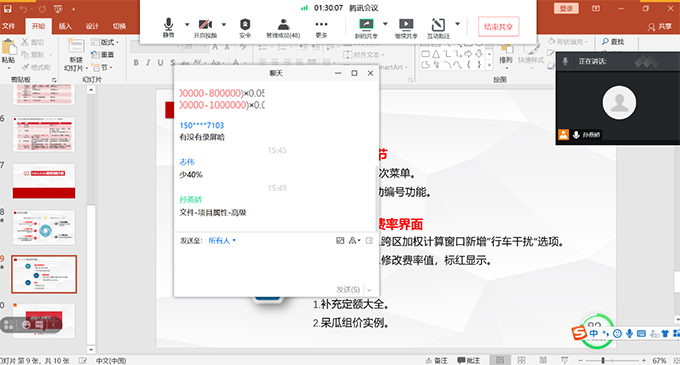This screenshot has width=680, height=365.
Task: Click sender name 志伟 in chat
Action: [187, 162]
